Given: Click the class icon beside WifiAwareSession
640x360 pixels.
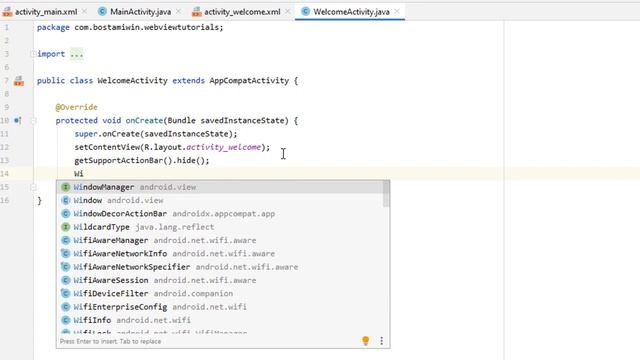Looking at the screenshot, I should [x=66, y=280].
